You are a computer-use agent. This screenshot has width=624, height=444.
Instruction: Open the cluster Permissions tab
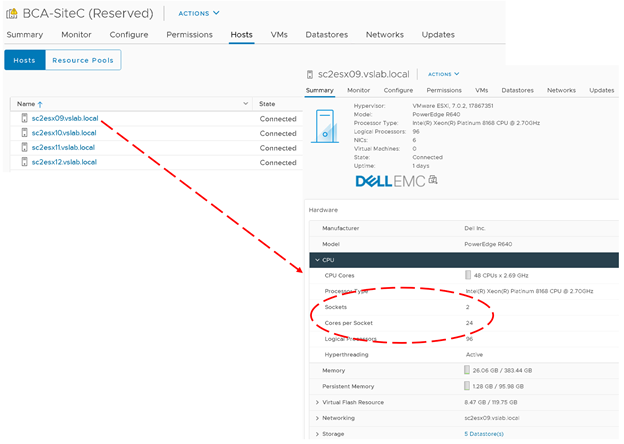tap(189, 35)
